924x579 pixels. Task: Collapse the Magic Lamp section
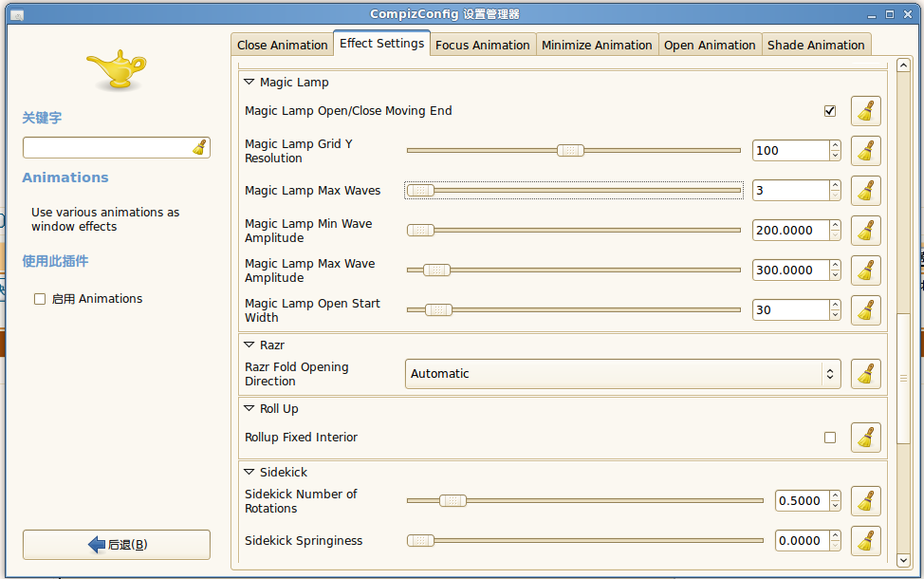click(x=249, y=83)
